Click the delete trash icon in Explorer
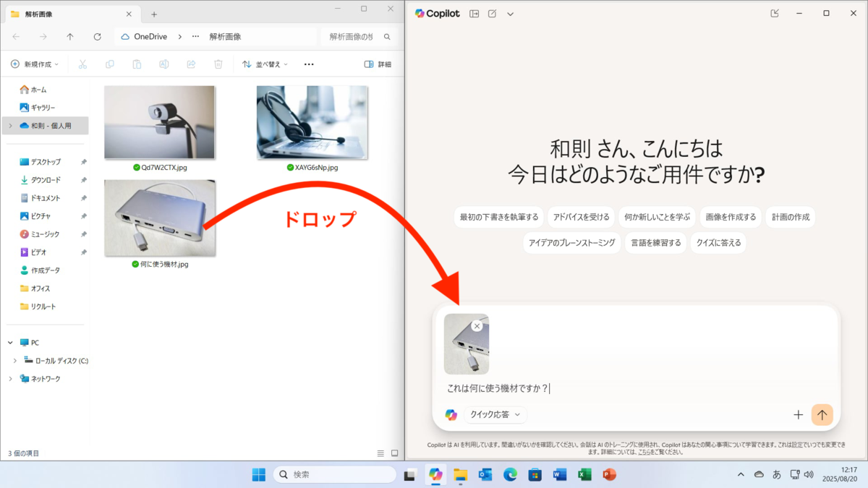 coord(218,64)
